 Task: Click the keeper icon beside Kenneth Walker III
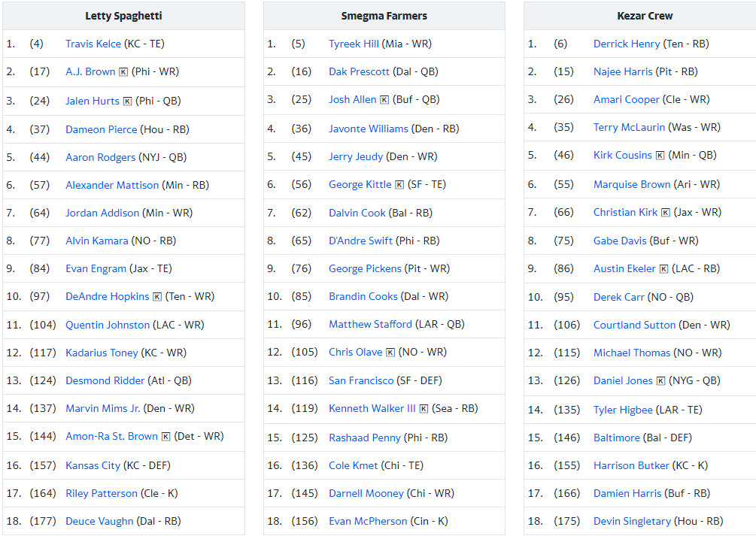[424, 409]
